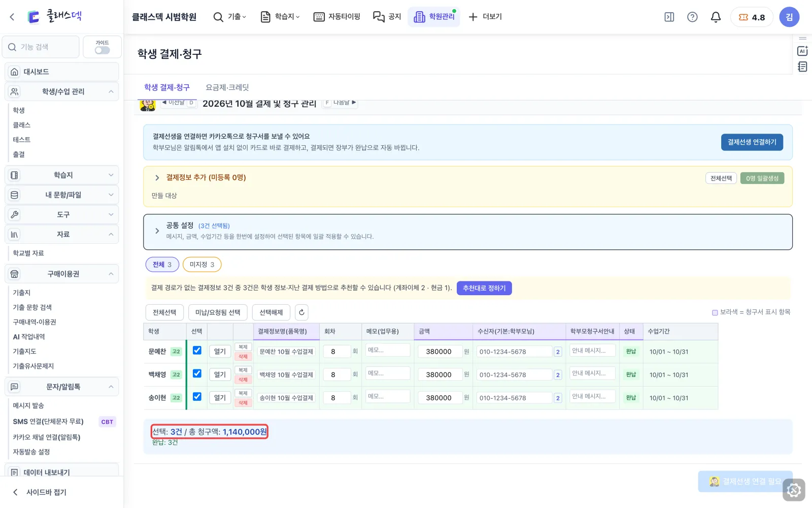Viewport: 812px width, 508px height.
Task: Select the 미지정 3 filter chip
Action: (202, 264)
